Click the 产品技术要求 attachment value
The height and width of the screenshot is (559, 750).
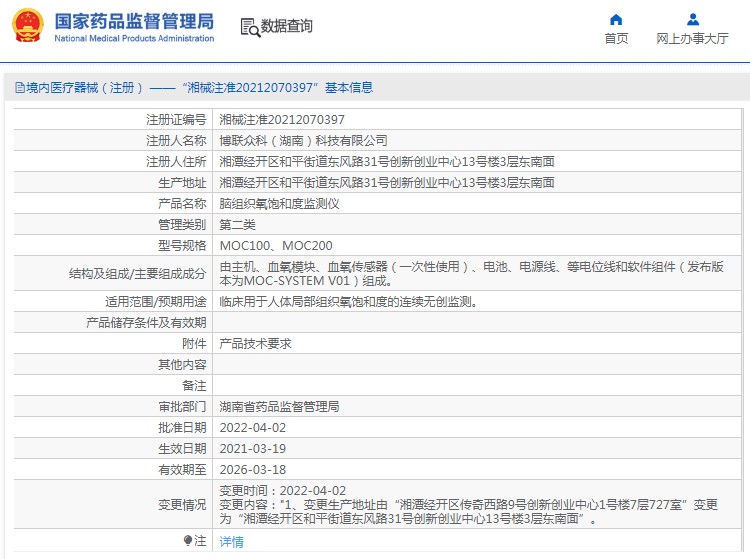pyautogui.click(x=255, y=344)
